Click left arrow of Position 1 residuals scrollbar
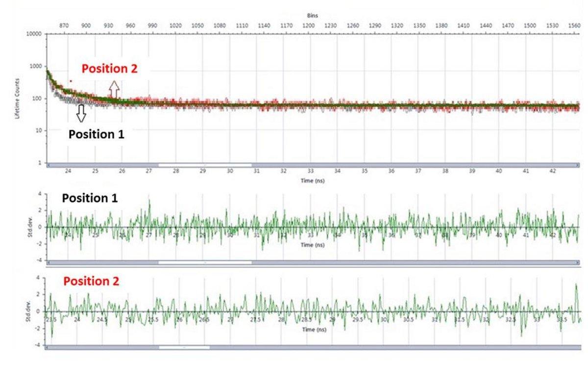The width and height of the screenshot is (588, 366). [48, 263]
